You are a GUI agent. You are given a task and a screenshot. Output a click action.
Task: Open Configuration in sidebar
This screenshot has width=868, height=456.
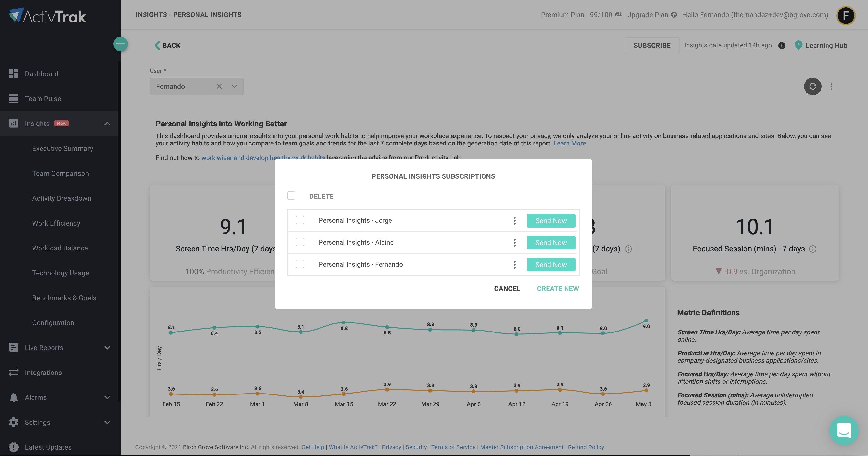pos(53,322)
